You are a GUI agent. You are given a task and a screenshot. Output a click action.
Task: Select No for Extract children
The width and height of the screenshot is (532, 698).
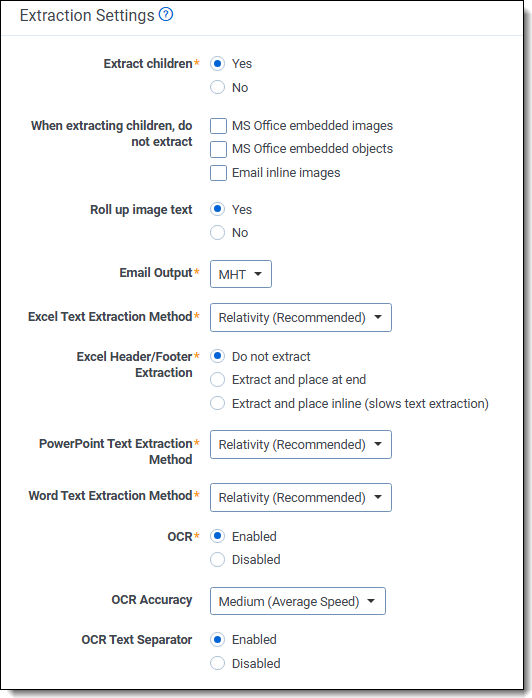(217, 87)
